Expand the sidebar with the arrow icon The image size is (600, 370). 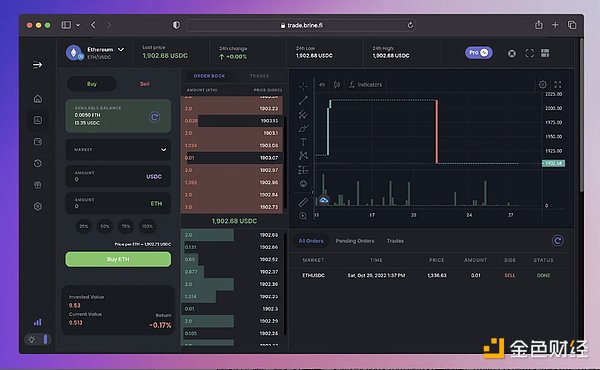(x=38, y=65)
